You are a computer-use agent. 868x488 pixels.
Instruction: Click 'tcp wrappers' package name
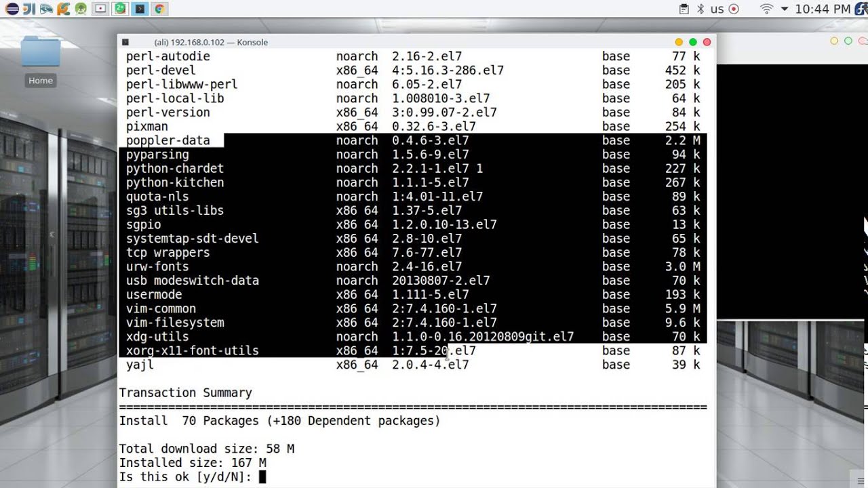(x=168, y=253)
